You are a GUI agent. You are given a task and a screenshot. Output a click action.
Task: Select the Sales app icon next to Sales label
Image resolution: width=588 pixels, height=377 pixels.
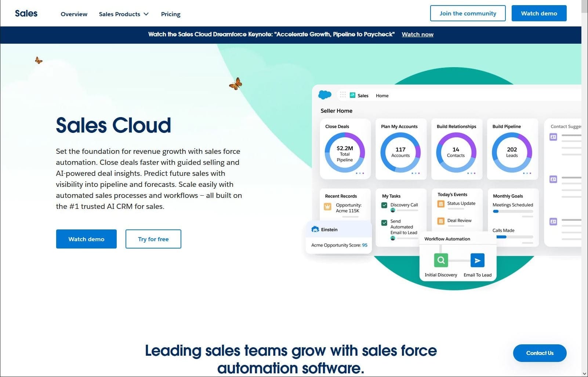point(352,95)
